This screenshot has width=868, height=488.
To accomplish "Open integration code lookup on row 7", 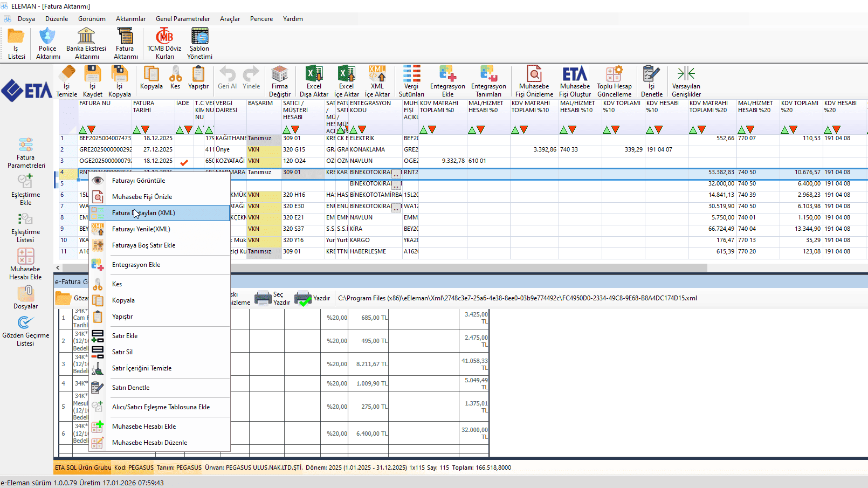I will [396, 208].
